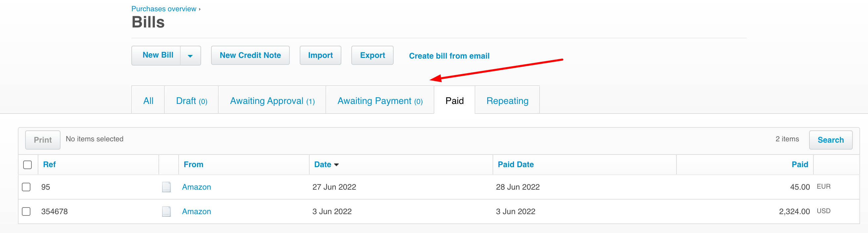Sort by the Paid Date column header

(516, 164)
